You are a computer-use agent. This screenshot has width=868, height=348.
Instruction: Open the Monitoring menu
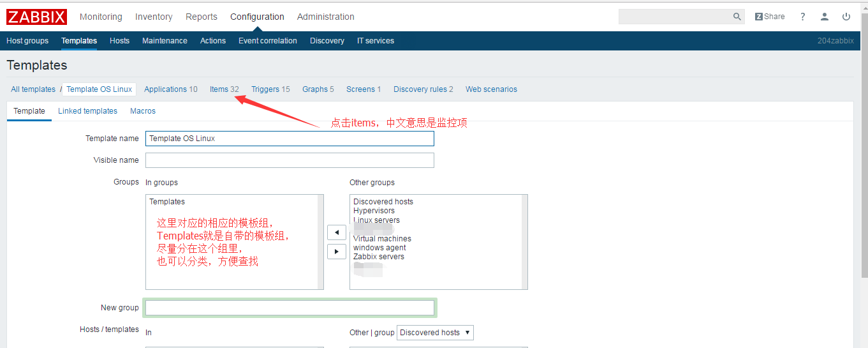tap(101, 17)
